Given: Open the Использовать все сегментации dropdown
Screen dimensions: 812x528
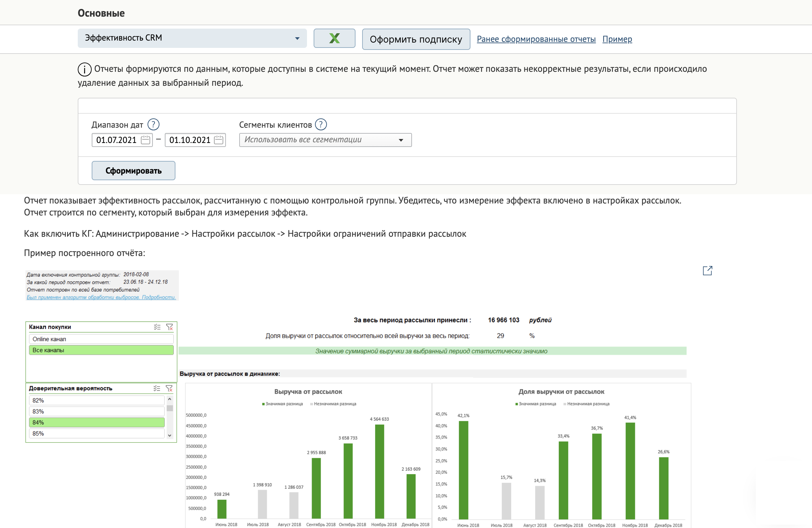Looking at the screenshot, I should tap(325, 140).
